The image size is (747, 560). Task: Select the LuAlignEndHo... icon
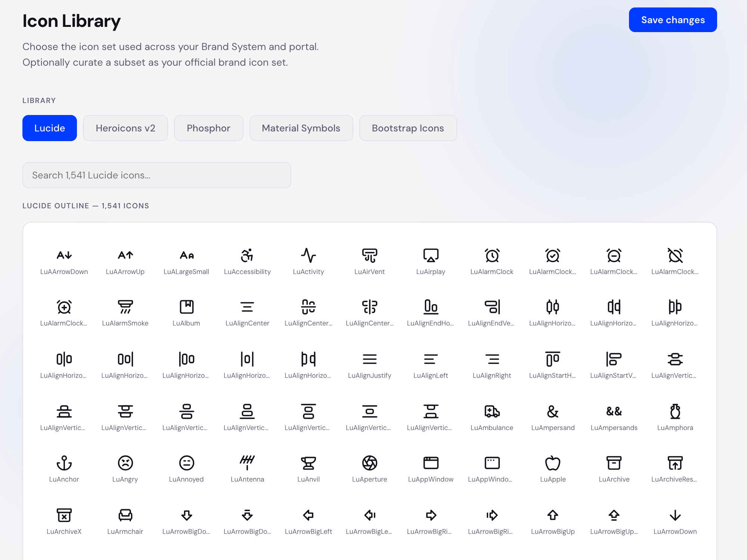click(x=431, y=307)
